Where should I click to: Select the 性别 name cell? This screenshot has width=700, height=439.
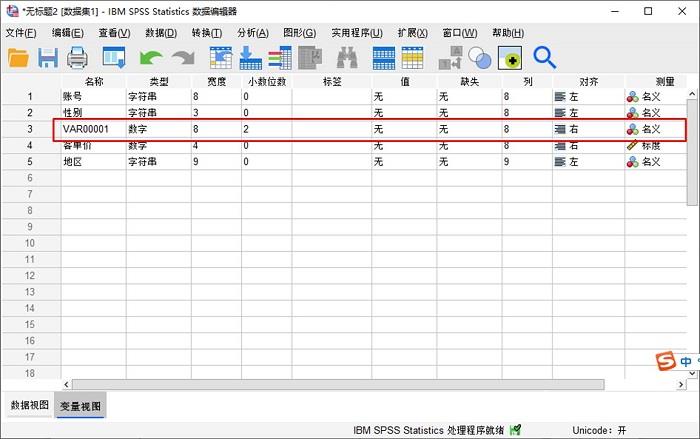coord(93,113)
